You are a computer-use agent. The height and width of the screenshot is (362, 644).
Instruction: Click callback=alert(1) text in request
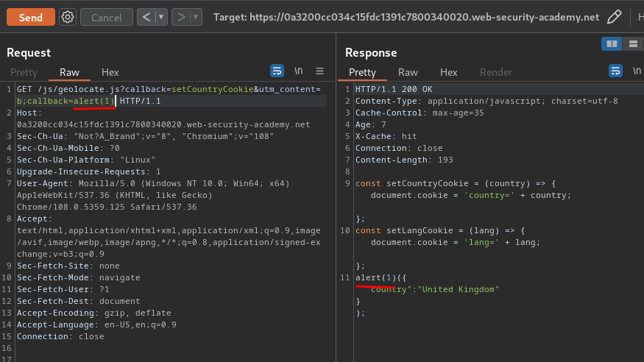(71, 101)
